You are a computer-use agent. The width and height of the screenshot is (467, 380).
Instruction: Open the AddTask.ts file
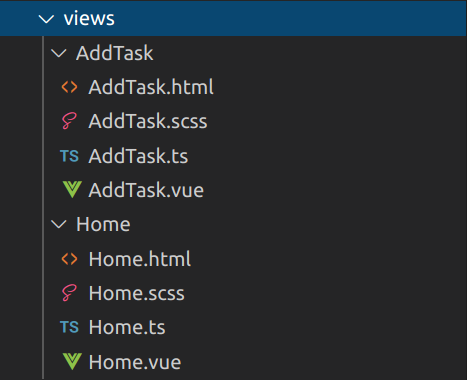pos(138,156)
